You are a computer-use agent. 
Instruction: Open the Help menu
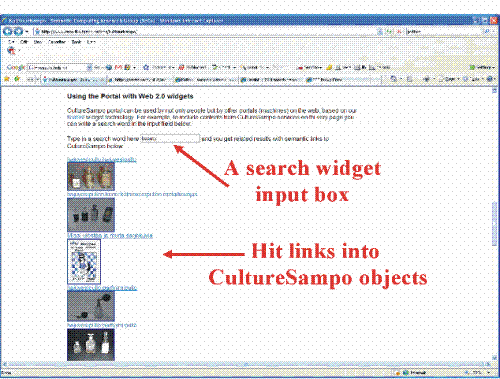91,42
